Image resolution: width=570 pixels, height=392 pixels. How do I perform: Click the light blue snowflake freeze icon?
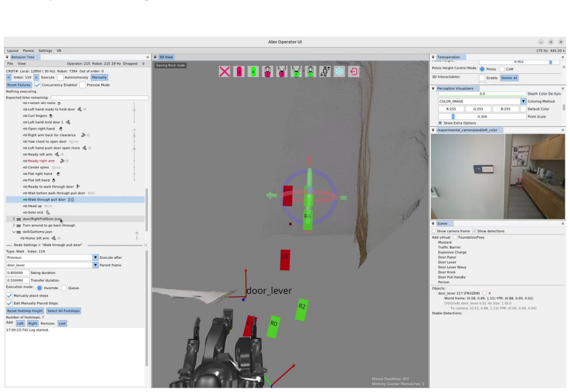pyautogui.click(x=339, y=71)
